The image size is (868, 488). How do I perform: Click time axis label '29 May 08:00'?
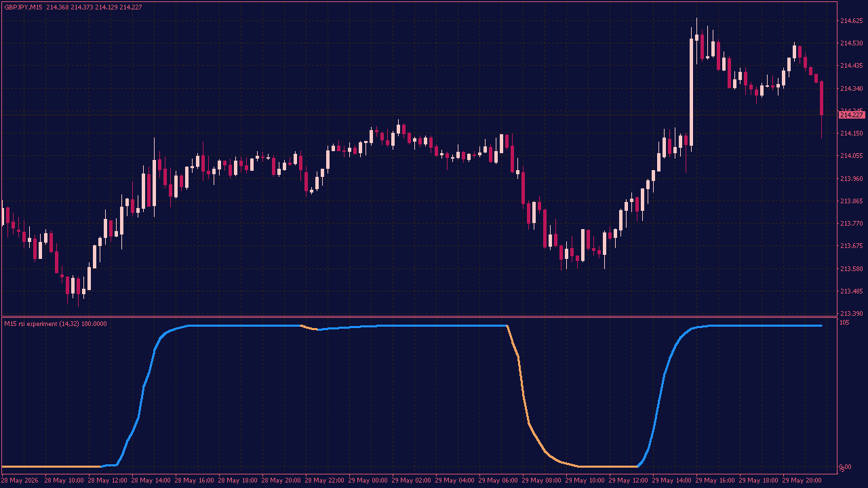point(542,481)
